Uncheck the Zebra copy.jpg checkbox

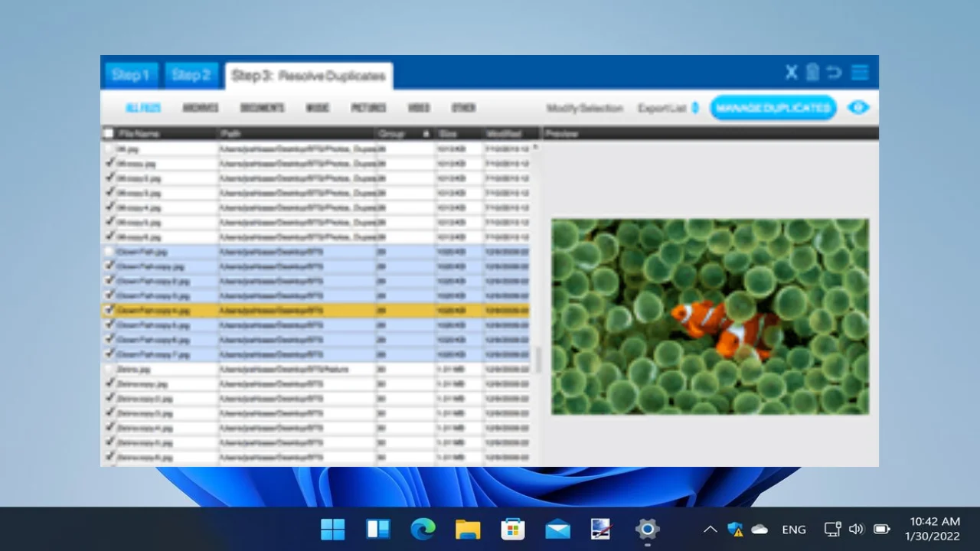pos(110,383)
